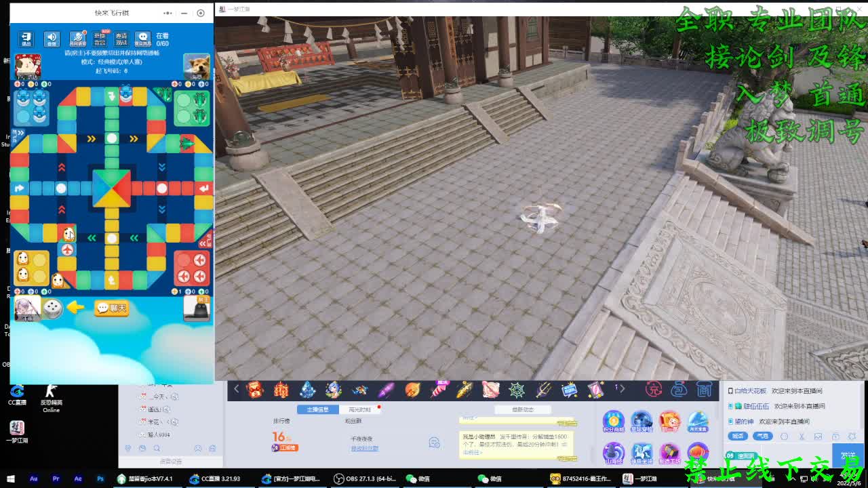Viewport: 868px width, 488px height.
Task: Launch Adobe Audition from the taskbar
Action: tap(33, 479)
